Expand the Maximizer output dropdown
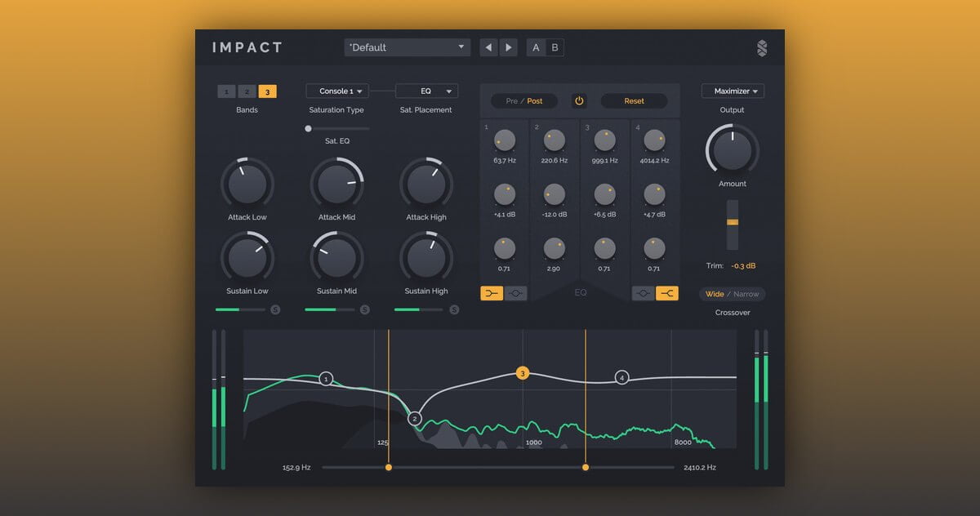Image resolution: width=980 pixels, height=516 pixels. 733,91
